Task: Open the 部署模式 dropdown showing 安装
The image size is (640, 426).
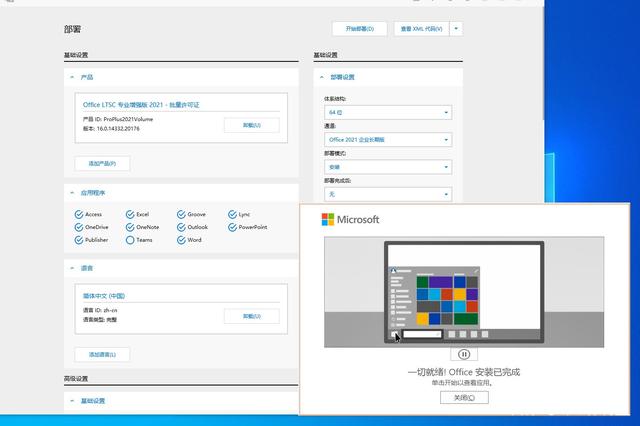Action: (x=388, y=167)
